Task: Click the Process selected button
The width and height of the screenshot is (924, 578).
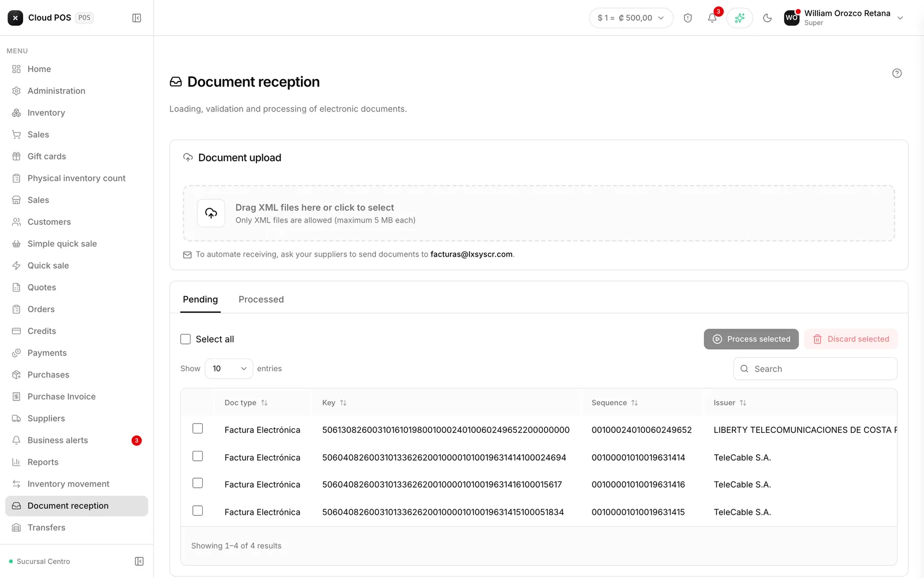Action: (751, 339)
